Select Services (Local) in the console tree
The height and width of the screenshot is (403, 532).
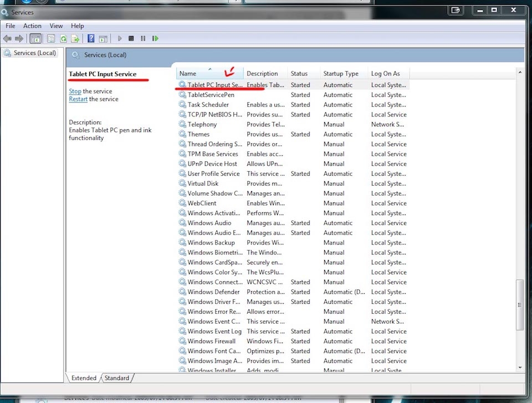pos(34,53)
